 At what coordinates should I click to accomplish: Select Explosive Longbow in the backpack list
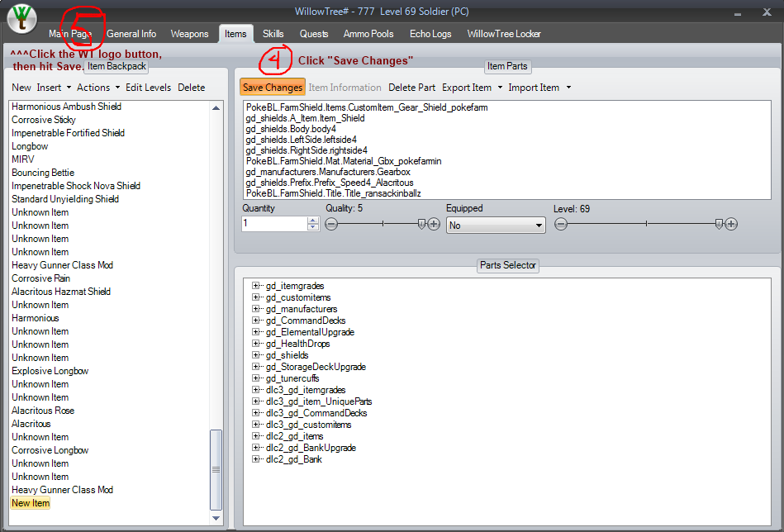coord(50,371)
